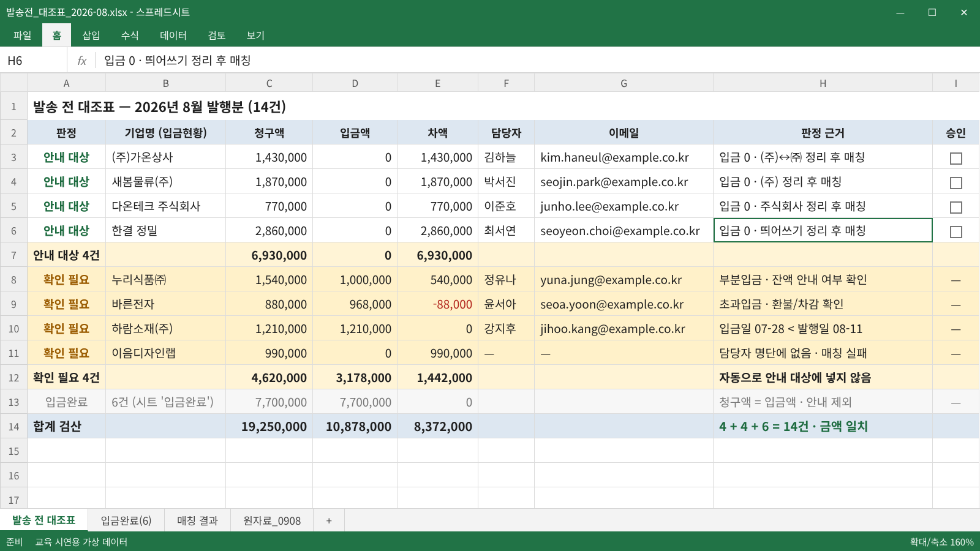Select the 6건 (시트 '입금완료') cell

[165, 402]
